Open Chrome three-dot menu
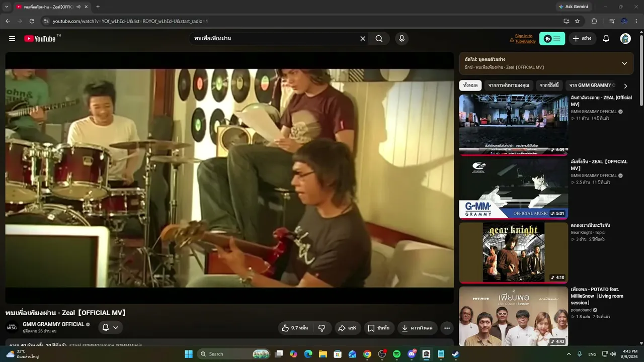This screenshot has height=362, width=644. tap(637, 21)
